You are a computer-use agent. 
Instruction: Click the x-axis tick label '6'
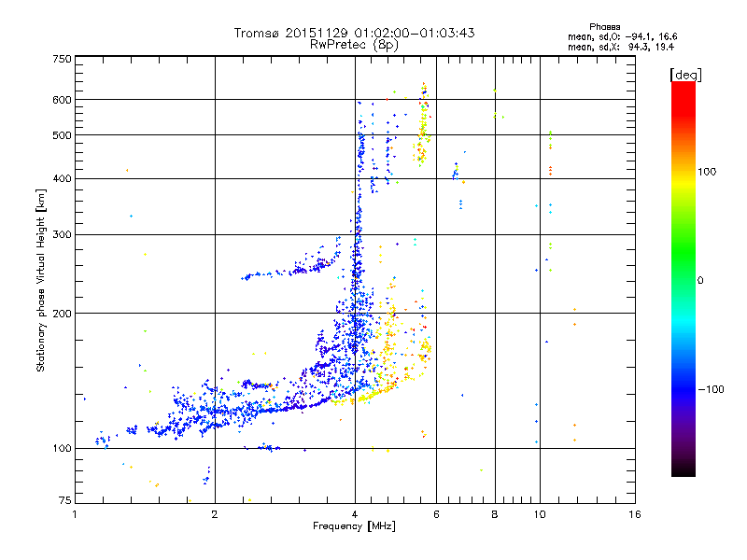[x=436, y=514]
